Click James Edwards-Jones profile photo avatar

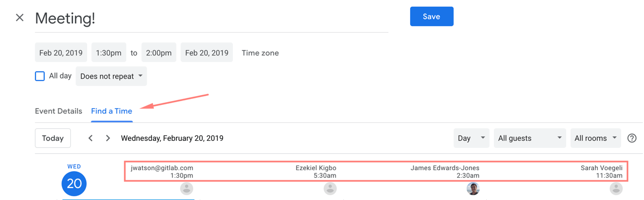coord(473,188)
